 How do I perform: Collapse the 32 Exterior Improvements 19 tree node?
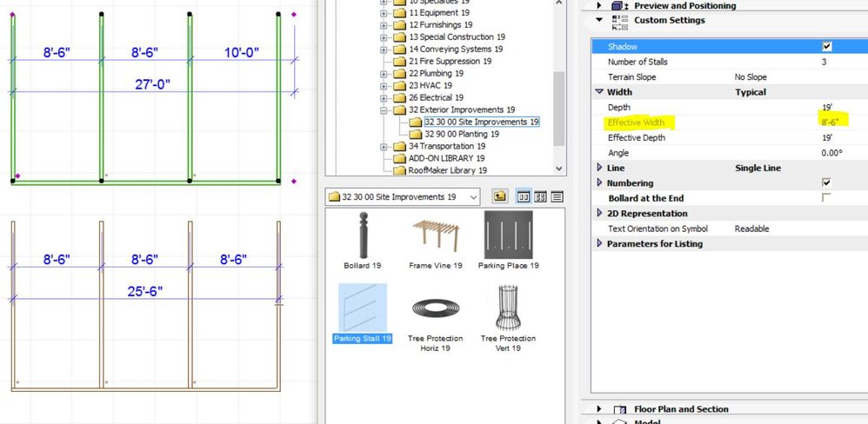(x=384, y=110)
